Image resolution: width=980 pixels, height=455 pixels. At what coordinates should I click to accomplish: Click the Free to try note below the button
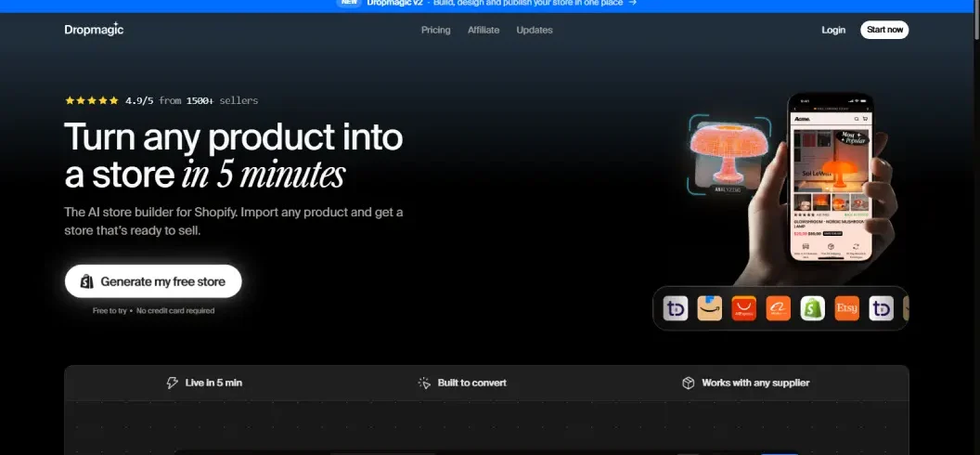point(110,311)
